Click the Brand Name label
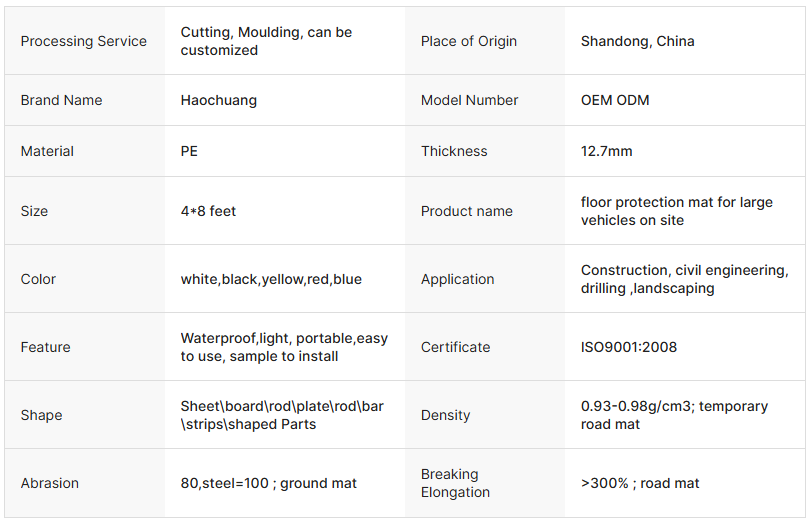Viewport: 810px width, 524px height. (x=61, y=100)
